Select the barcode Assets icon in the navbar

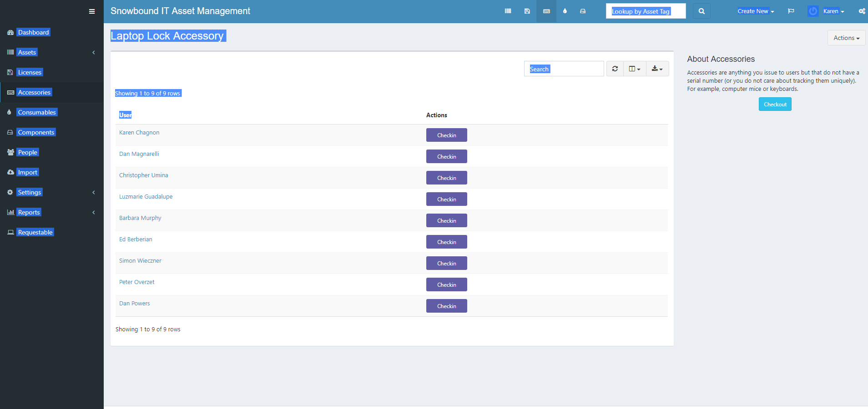[507, 11]
